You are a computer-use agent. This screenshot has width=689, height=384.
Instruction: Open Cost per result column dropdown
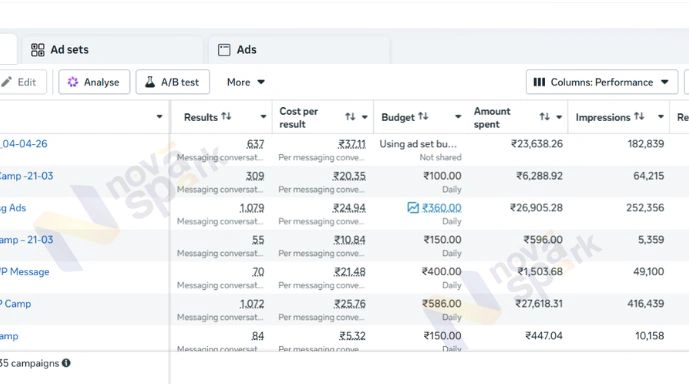(x=365, y=117)
